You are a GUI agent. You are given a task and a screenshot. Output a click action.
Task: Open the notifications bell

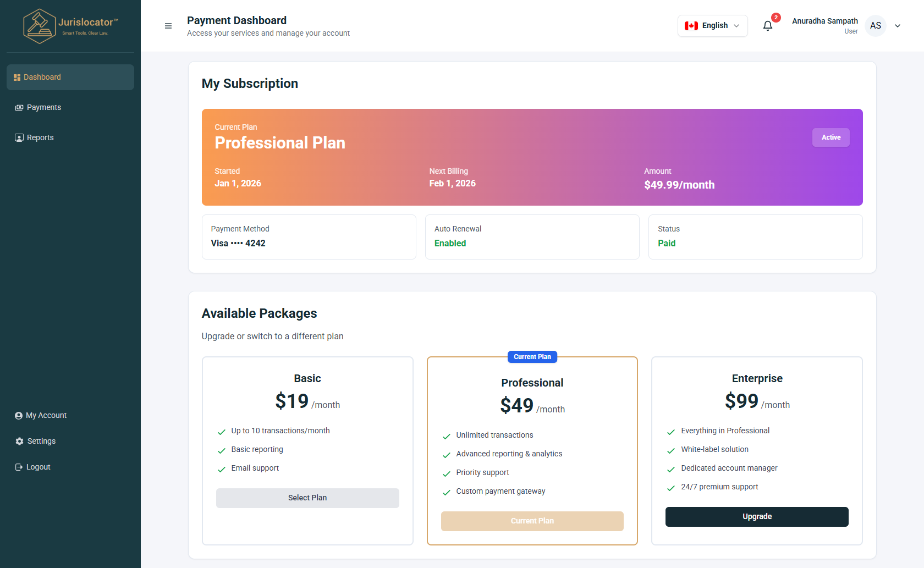coord(768,26)
